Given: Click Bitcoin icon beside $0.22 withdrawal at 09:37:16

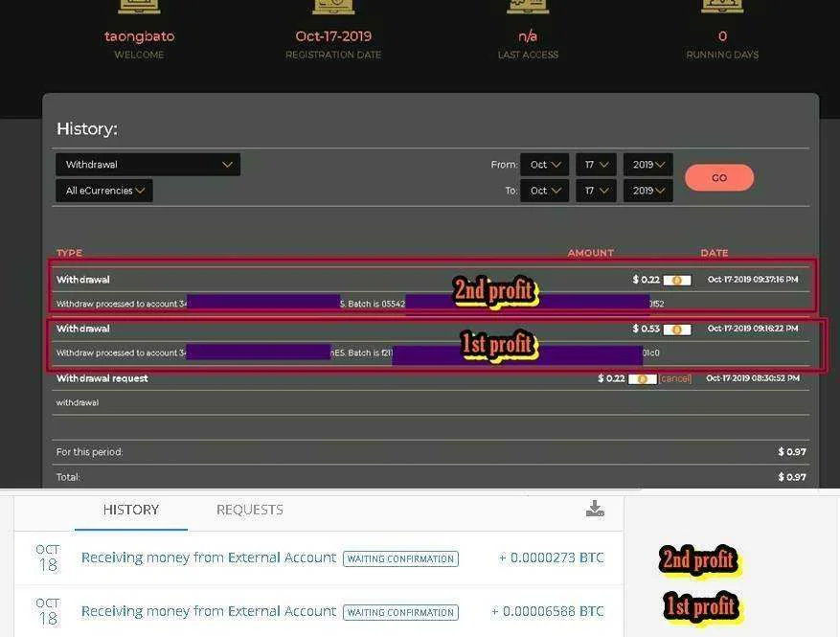Looking at the screenshot, I should (x=676, y=281).
